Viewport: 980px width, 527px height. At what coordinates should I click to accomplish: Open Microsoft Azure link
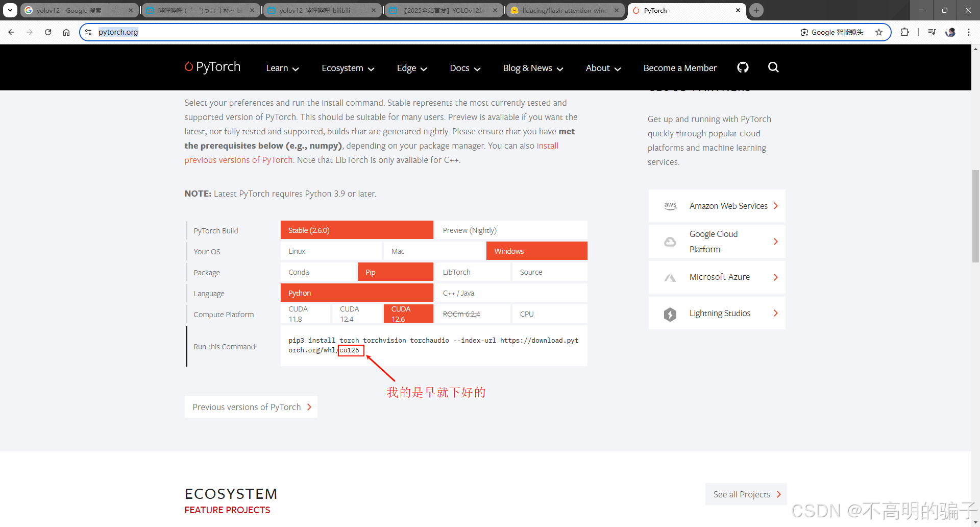click(717, 277)
